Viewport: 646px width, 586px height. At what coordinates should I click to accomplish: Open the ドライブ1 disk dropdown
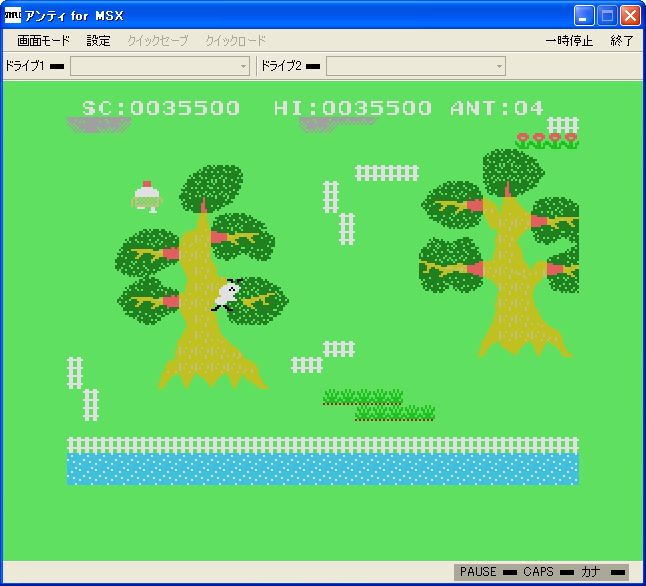coord(160,66)
